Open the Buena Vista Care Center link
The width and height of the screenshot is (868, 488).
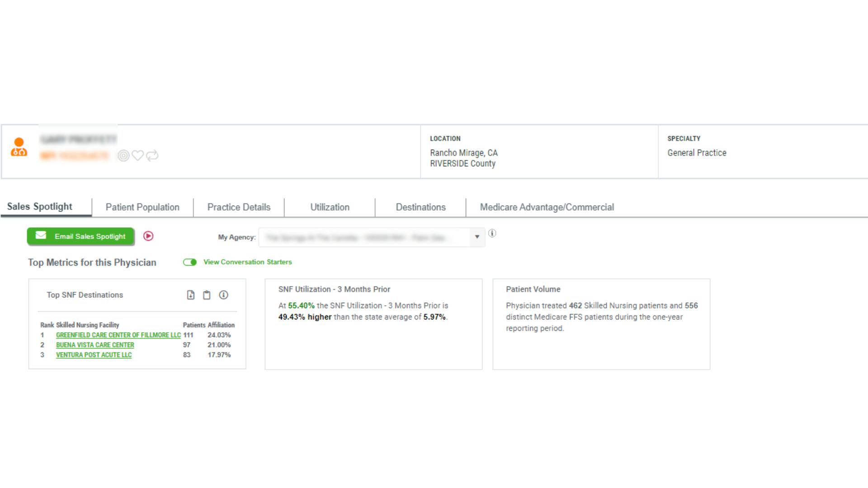(95, 345)
